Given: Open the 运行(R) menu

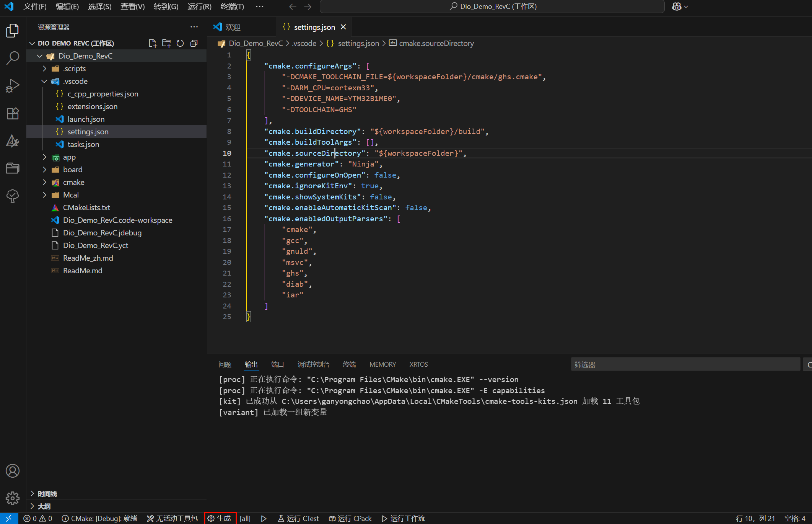Looking at the screenshot, I should (x=199, y=7).
